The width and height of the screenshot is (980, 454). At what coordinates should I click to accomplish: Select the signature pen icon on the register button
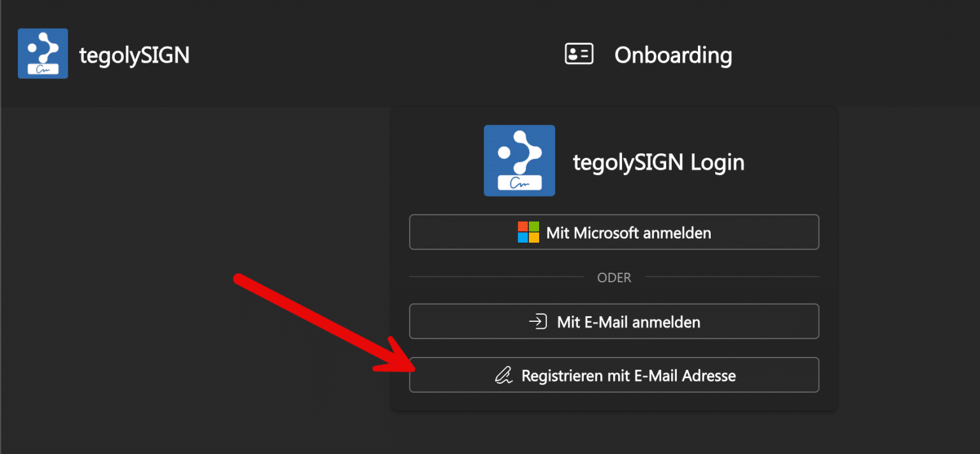503,375
